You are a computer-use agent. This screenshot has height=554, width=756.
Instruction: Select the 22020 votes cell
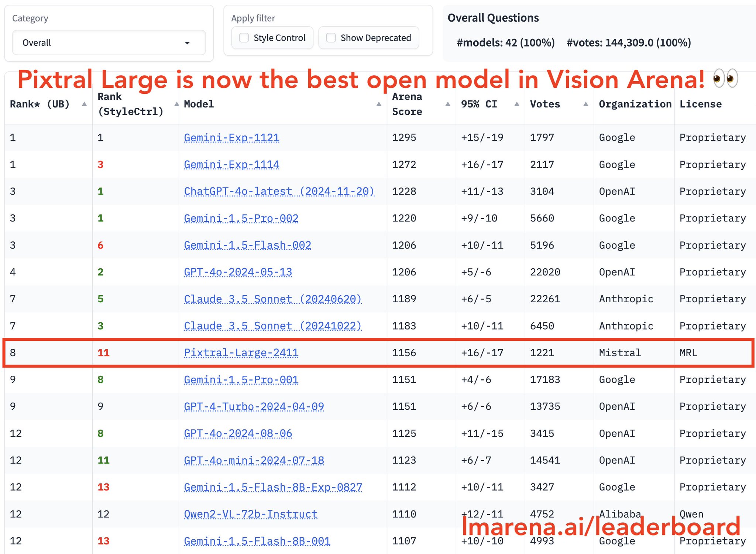[545, 272]
